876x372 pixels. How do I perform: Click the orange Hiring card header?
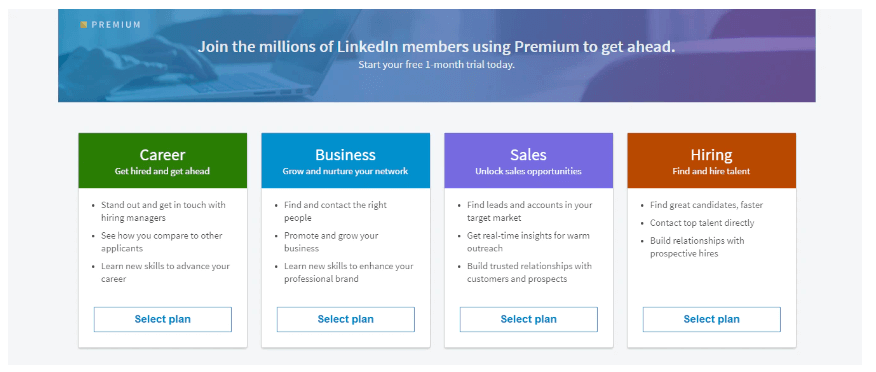click(712, 160)
